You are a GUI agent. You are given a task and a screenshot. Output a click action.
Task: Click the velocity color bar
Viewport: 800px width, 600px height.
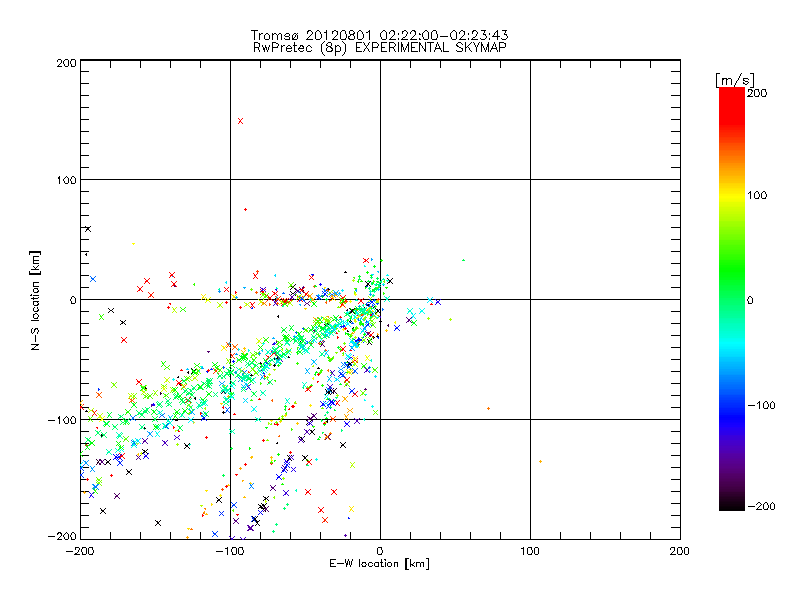(x=732, y=299)
